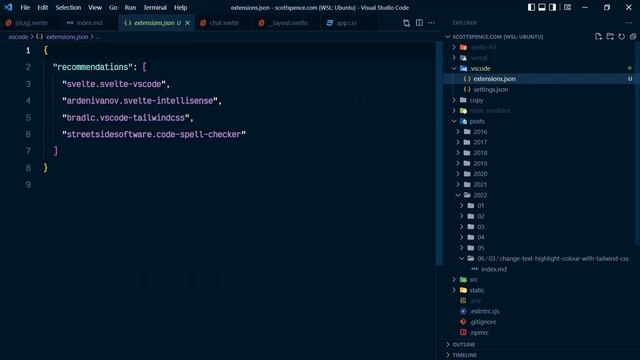Open Explorer views and more actions ellipsis
This screenshot has height=360, width=640.
click(x=629, y=23)
